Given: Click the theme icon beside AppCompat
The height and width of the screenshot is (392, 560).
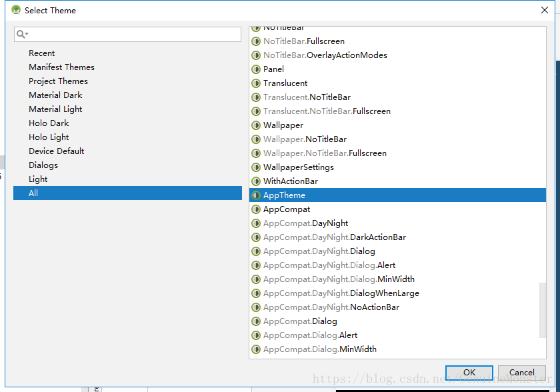Looking at the screenshot, I should click(256, 209).
